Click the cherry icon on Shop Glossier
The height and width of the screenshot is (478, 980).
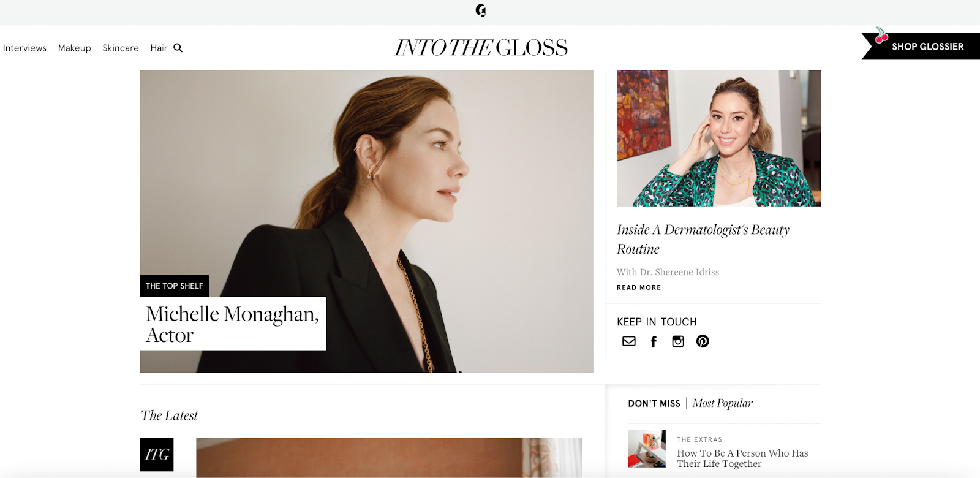coord(881,36)
